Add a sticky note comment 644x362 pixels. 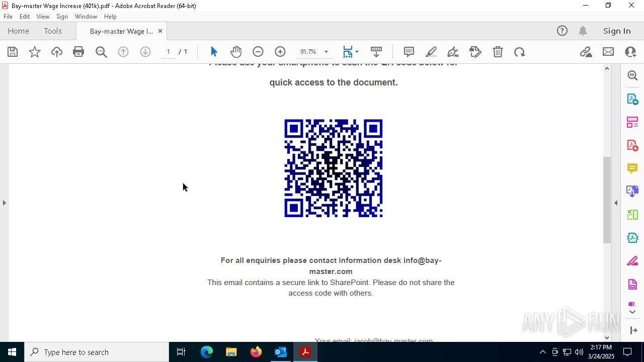point(409,52)
